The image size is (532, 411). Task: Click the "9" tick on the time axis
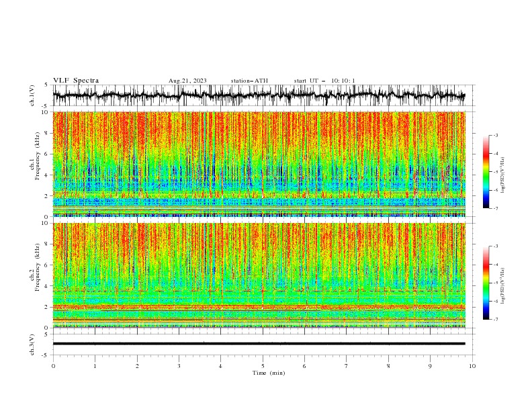[x=430, y=366]
